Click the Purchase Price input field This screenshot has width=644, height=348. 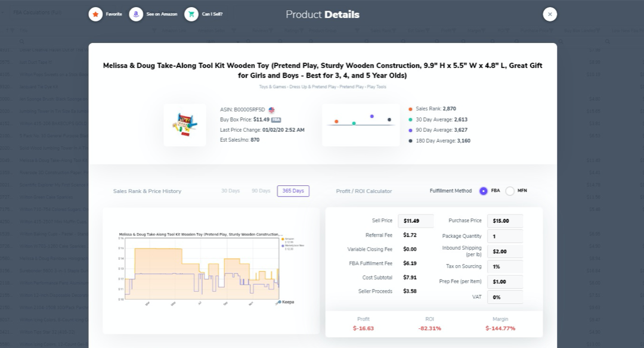tap(505, 221)
